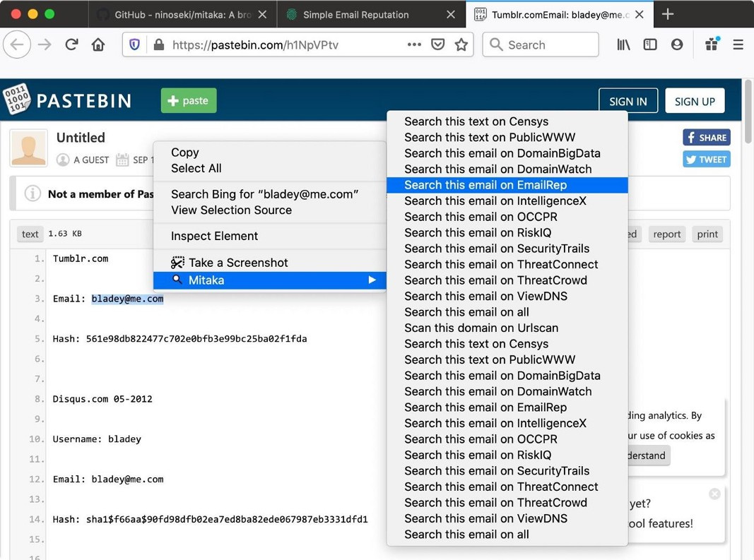754x560 pixels.
Task: Click the Disqus.com 05-2012 text line
Action: tap(102, 399)
